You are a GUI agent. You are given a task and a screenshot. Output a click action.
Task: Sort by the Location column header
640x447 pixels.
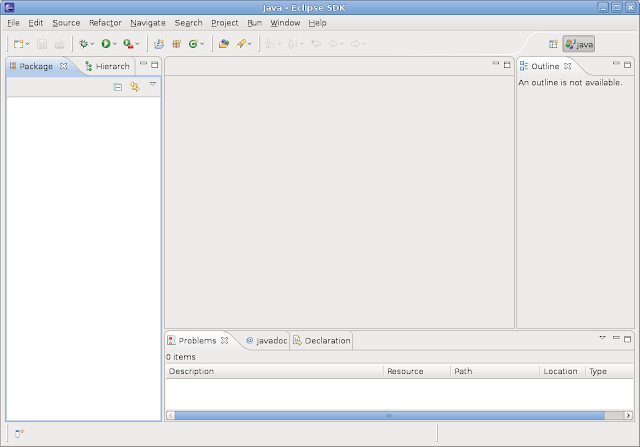coord(562,371)
